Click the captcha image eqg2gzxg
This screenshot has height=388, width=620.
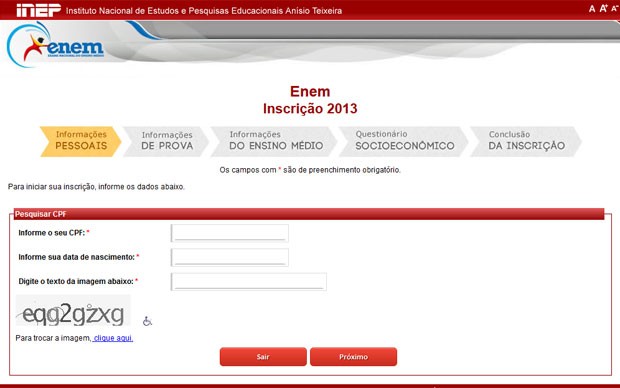[73, 310]
